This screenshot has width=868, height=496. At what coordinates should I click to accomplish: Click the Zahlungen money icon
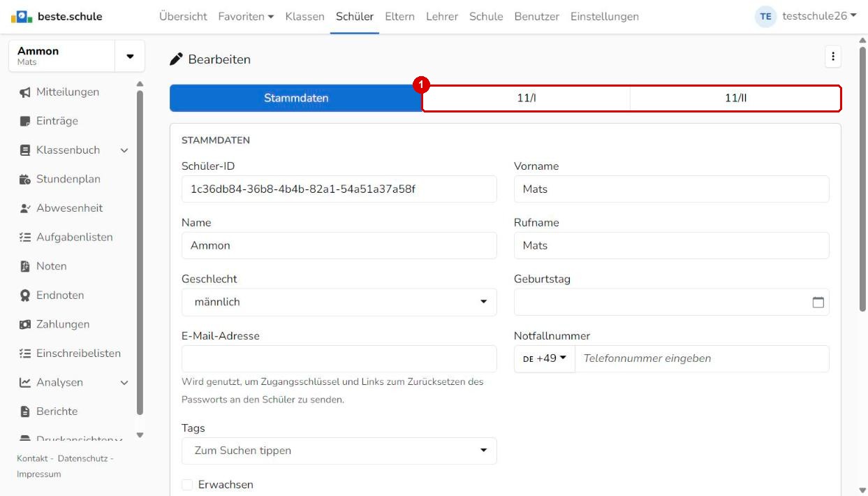[25, 324]
